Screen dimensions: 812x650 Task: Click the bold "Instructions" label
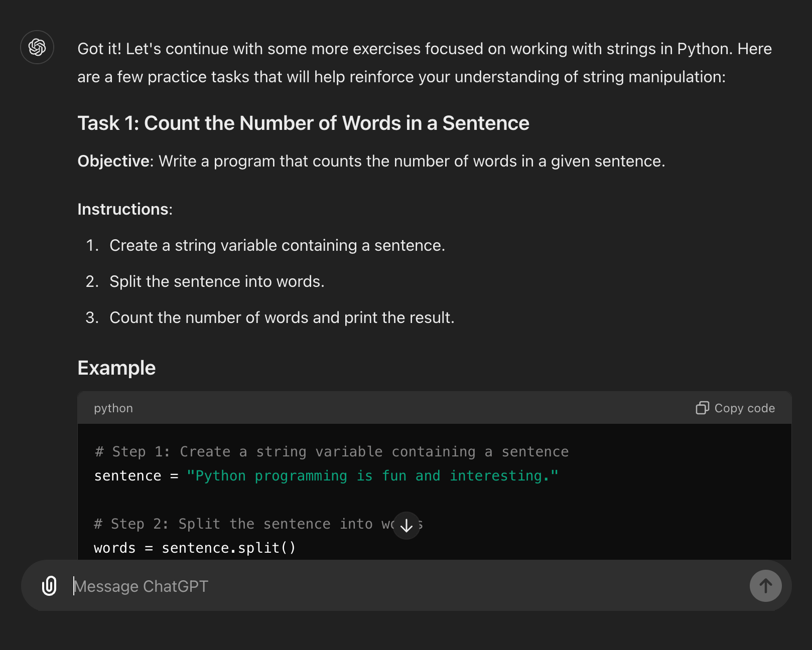pos(123,209)
